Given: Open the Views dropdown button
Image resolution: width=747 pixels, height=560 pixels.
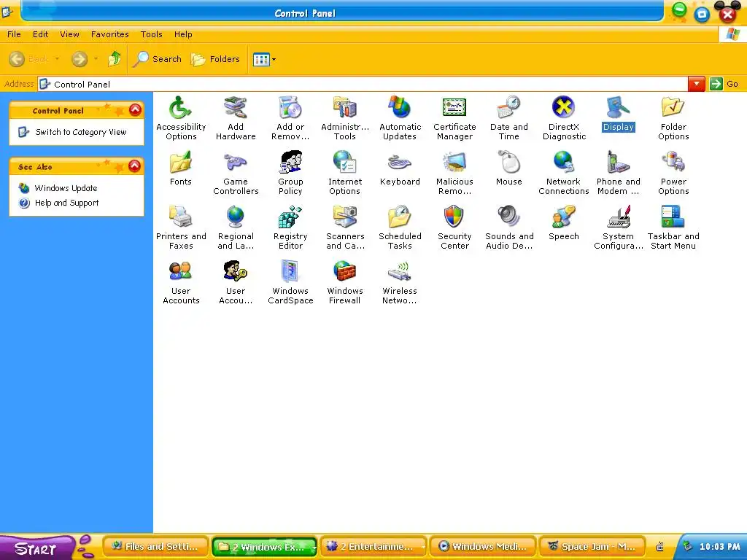Looking at the screenshot, I should point(264,60).
